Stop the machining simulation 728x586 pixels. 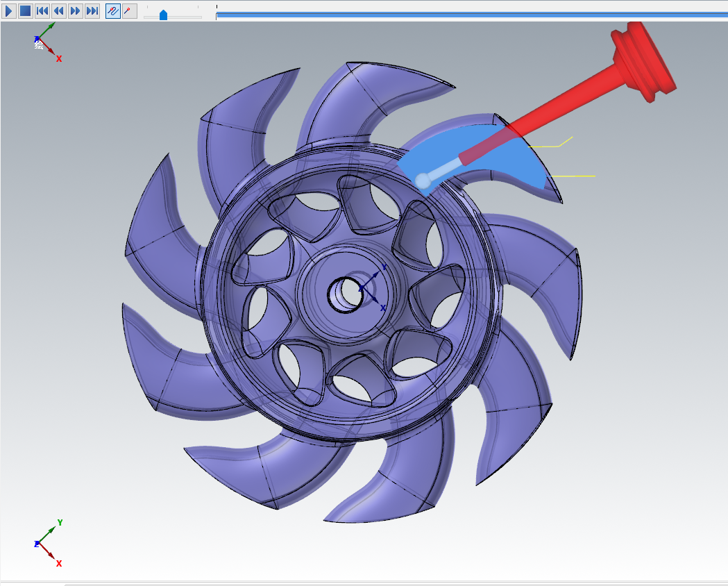pyautogui.click(x=26, y=11)
